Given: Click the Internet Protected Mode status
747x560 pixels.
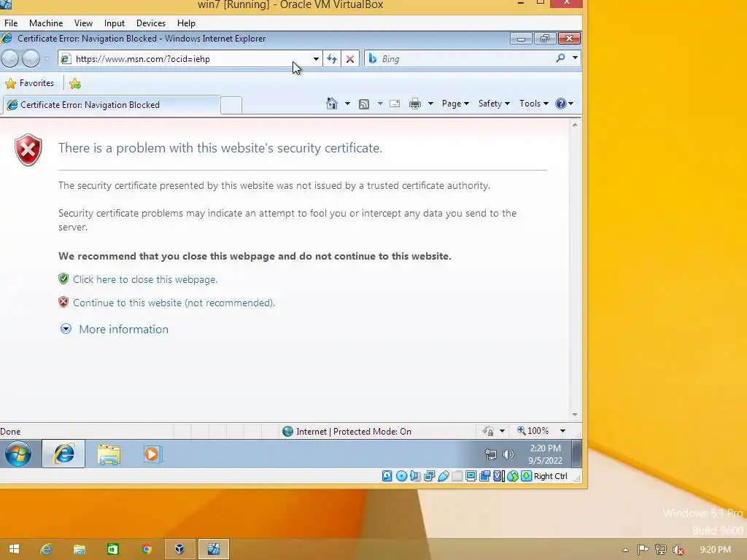Looking at the screenshot, I should point(347,432).
